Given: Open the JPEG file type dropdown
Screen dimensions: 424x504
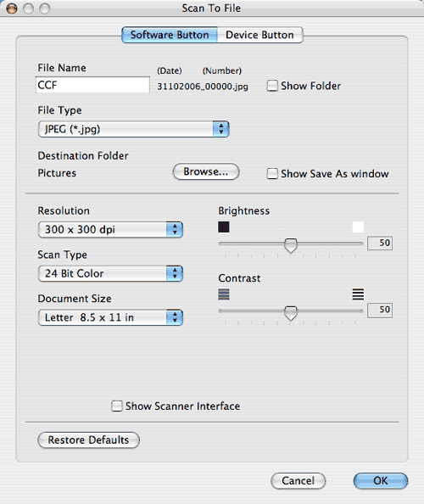Looking at the screenshot, I should point(133,129).
